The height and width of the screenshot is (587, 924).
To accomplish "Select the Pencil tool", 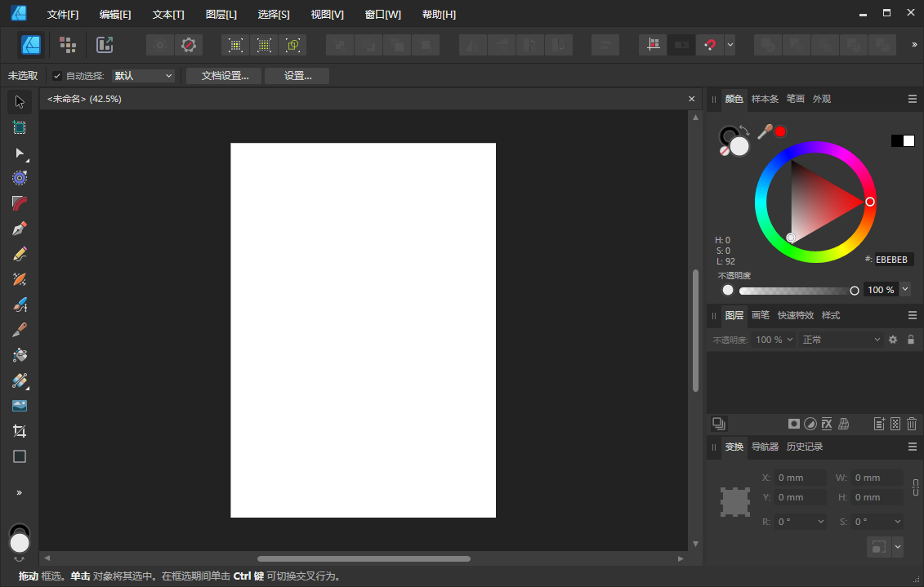I will tap(20, 254).
